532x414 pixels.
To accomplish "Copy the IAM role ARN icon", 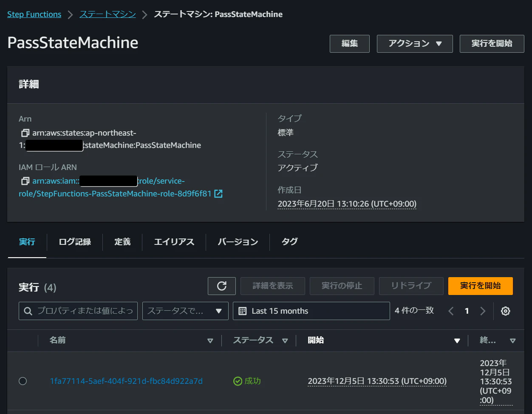I will pos(25,181).
